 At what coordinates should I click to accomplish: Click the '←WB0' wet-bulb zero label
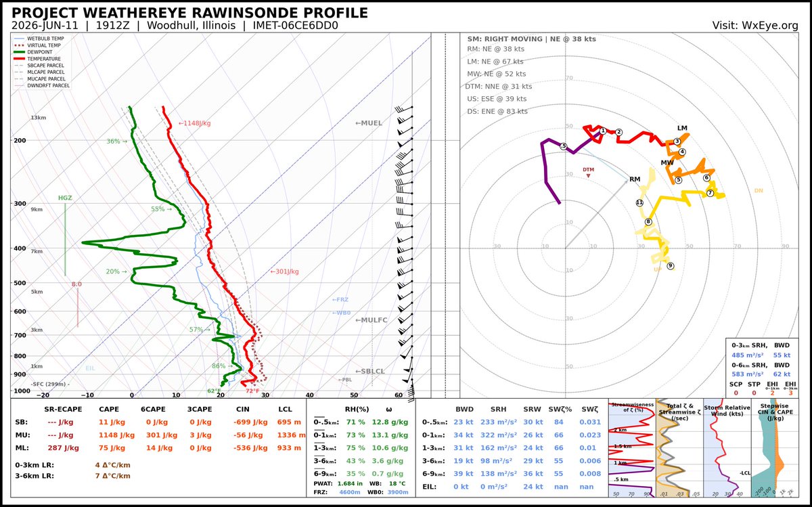[342, 313]
